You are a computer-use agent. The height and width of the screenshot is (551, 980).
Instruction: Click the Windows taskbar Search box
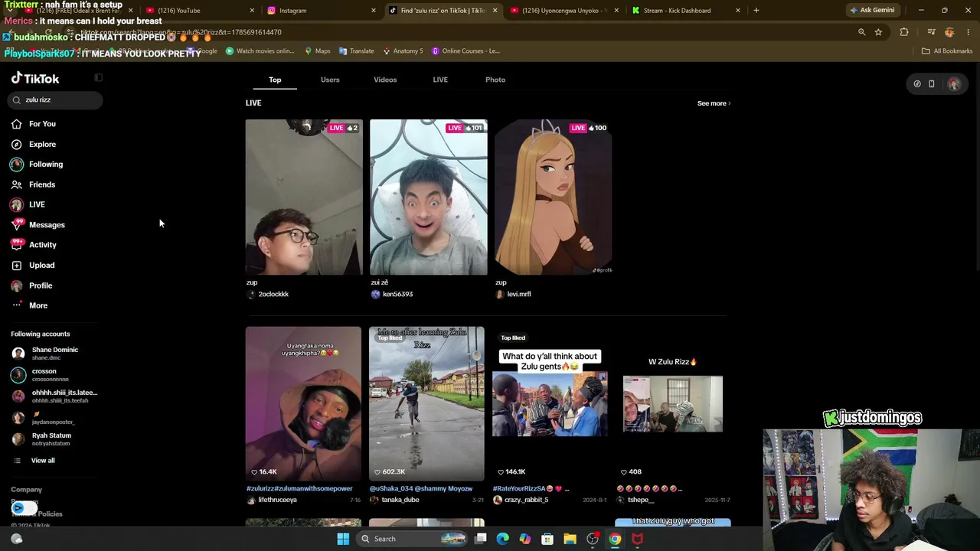click(x=413, y=539)
